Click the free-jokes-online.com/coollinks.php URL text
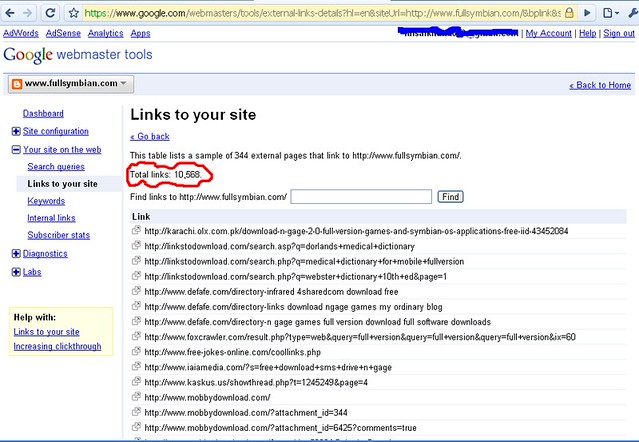The height and width of the screenshot is (442, 639). [x=233, y=352]
